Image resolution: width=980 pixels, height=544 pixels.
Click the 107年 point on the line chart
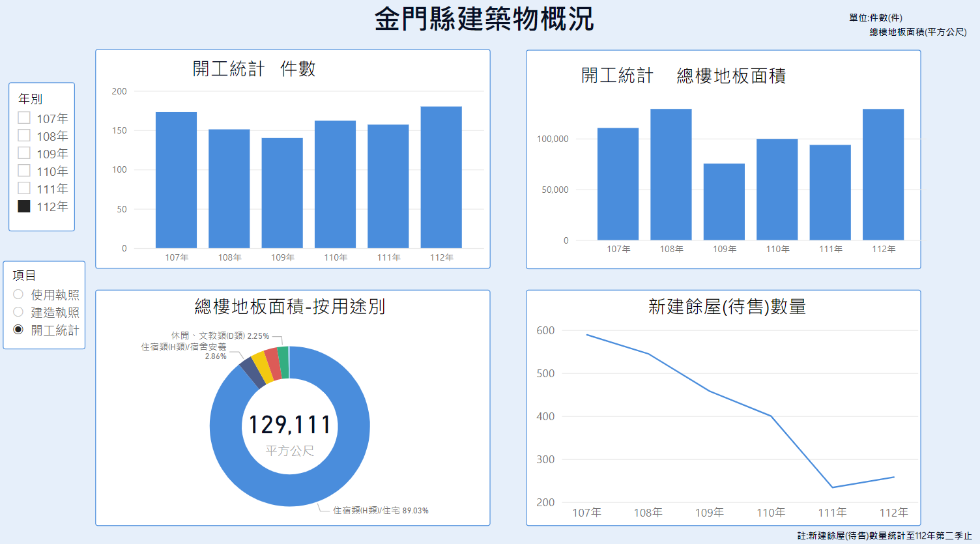click(587, 335)
